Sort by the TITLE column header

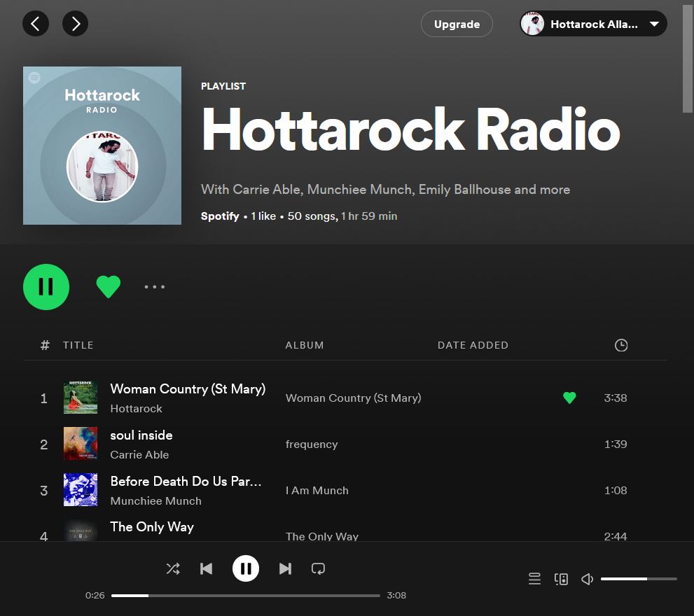tap(78, 345)
